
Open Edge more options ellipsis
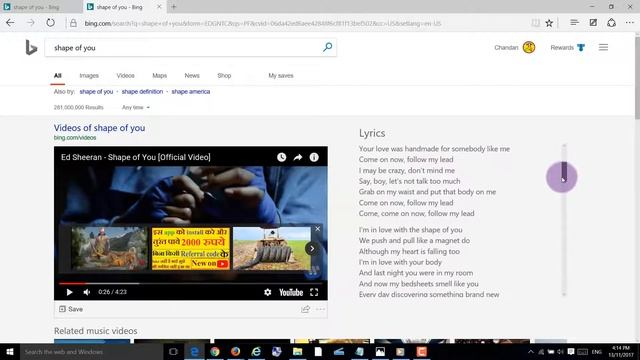630,23
